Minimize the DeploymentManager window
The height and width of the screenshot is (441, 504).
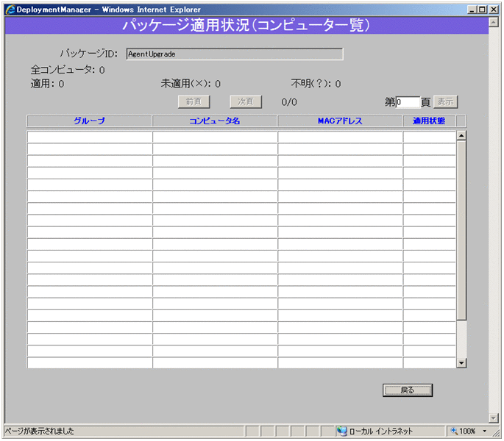(472, 10)
